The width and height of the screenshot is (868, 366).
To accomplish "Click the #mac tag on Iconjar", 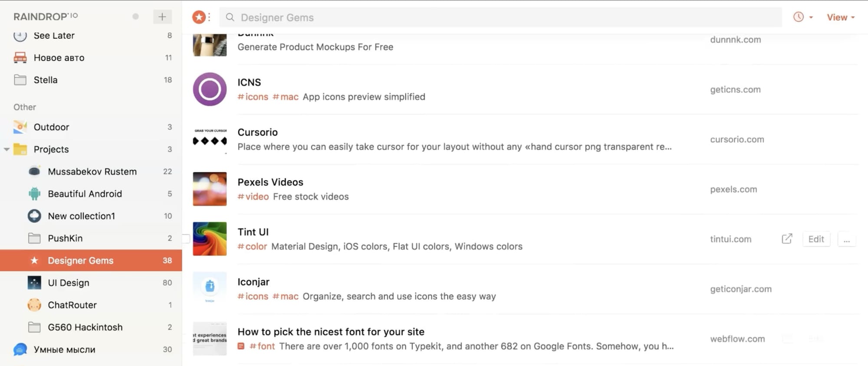I will point(286,296).
